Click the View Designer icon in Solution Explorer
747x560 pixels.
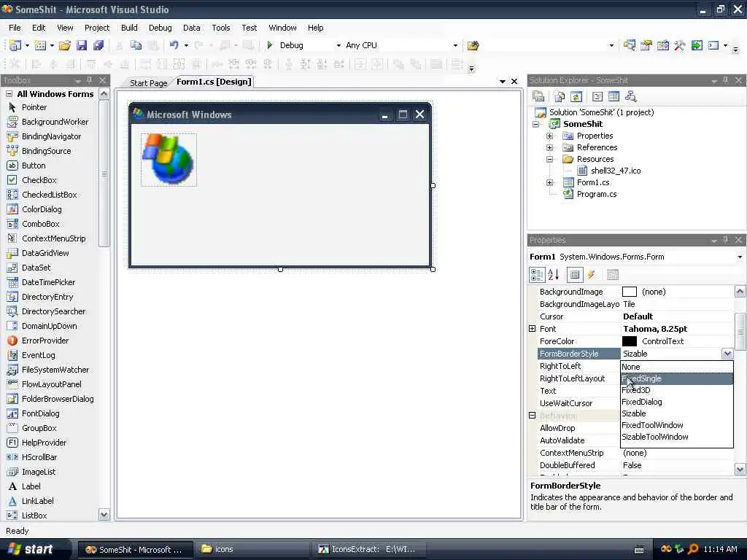click(x=614, y=97)
